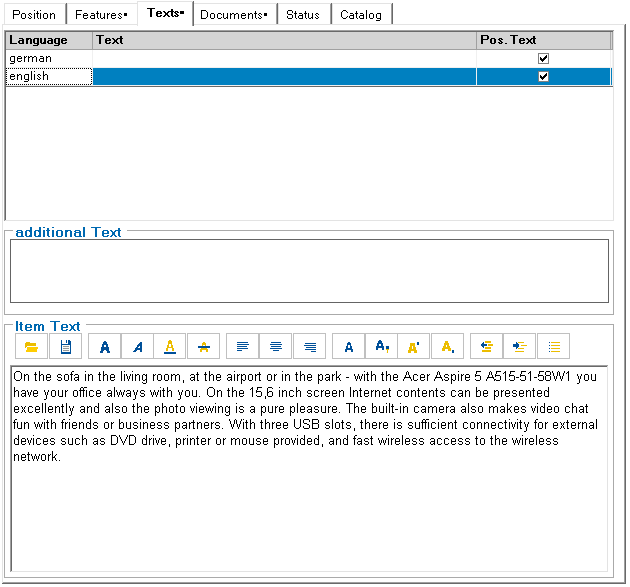Align item text to the left
630x587 pixels.
click(x=242, y=346)
